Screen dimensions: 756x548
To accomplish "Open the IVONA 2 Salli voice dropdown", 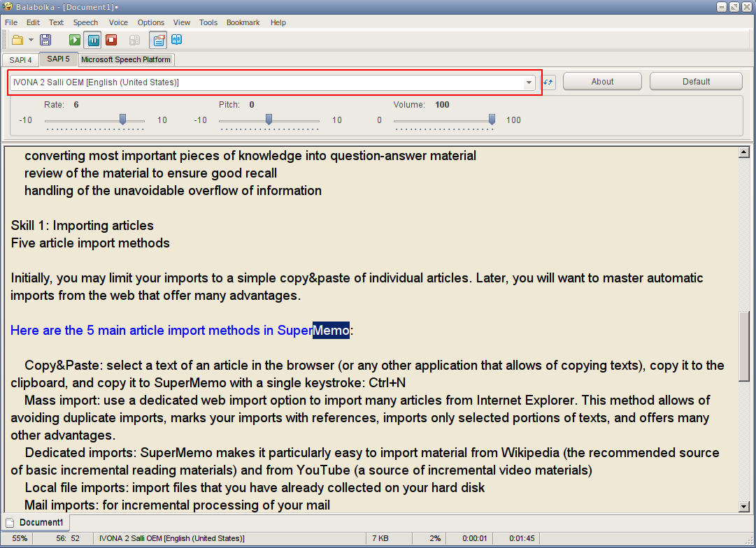I will pyautogui.click(x=529, y=82).
